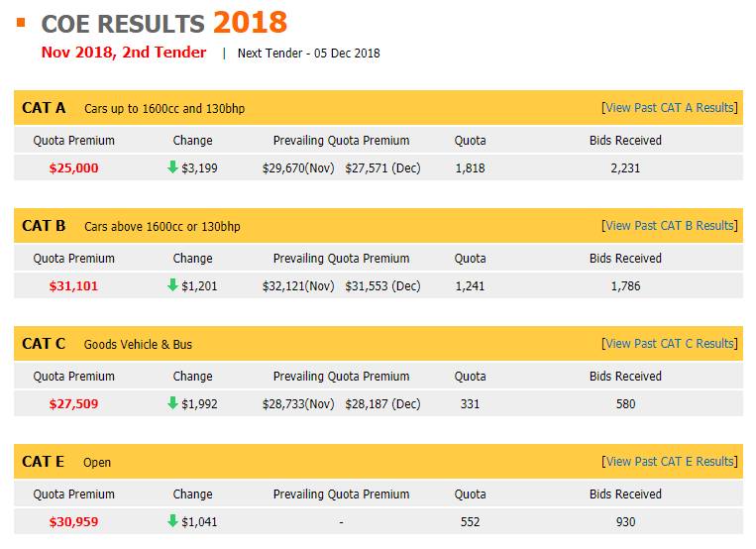Click the green down arrow in CAT A
The width and height of the screenshot is (756, 549).
tap(172, 167)
